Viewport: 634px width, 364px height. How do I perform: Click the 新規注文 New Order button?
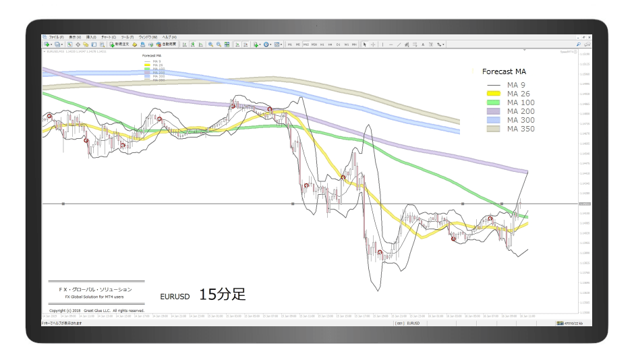click(x=119, y=44)
